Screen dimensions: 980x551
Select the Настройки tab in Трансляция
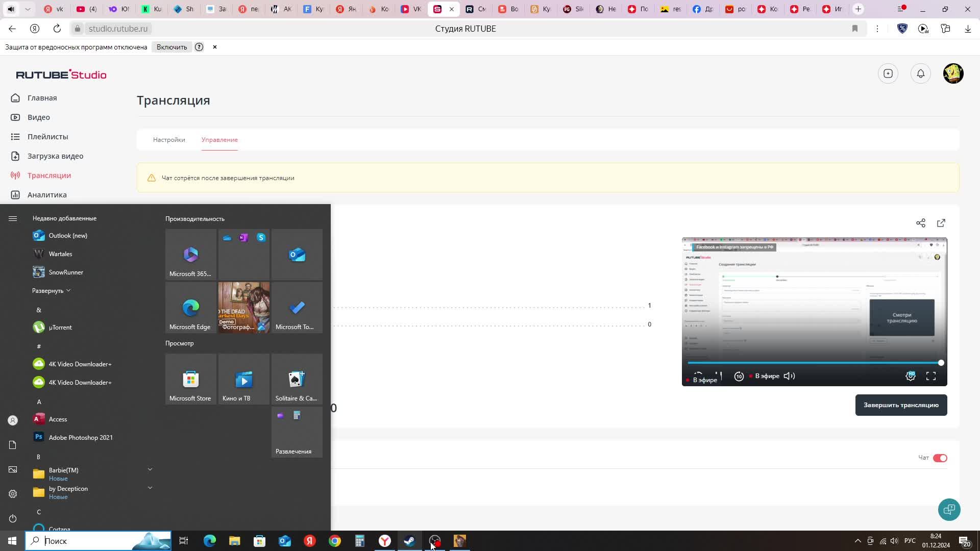[169, 139]
